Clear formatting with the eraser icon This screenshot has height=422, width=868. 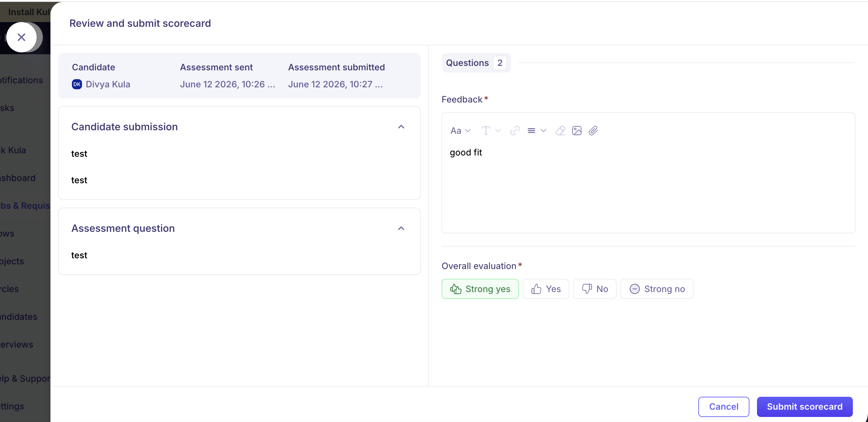click(560, 131)
